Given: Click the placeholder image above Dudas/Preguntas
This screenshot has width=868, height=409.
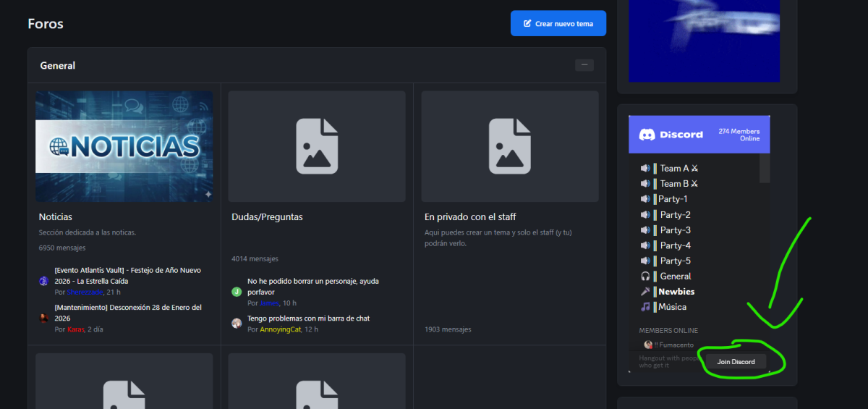Looking at the screenshot, I should click(317, 146).
